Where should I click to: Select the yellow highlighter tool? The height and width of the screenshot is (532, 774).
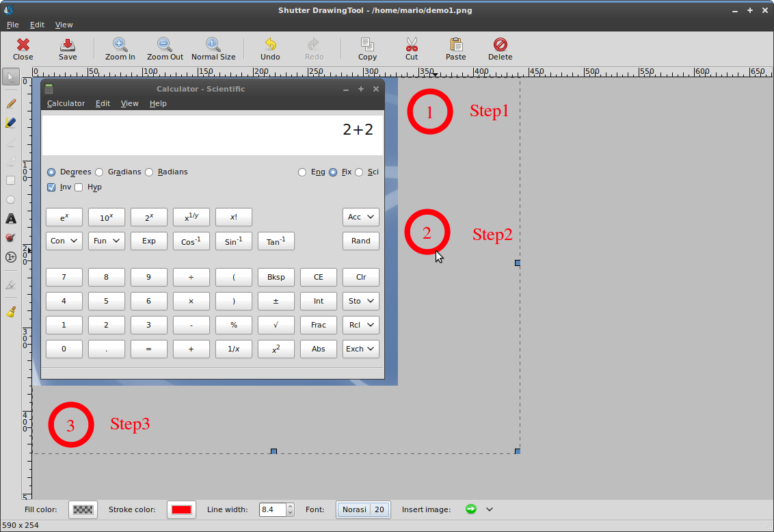(10, 123)
